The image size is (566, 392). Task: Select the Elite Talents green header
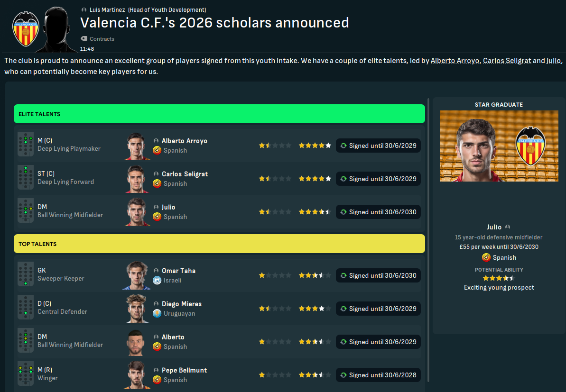pos(219,114)
